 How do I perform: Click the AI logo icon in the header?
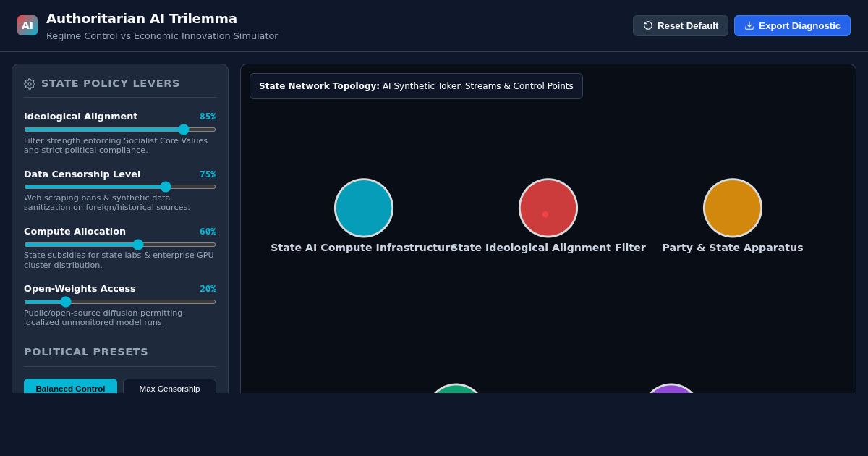click(x=27, y=25)
